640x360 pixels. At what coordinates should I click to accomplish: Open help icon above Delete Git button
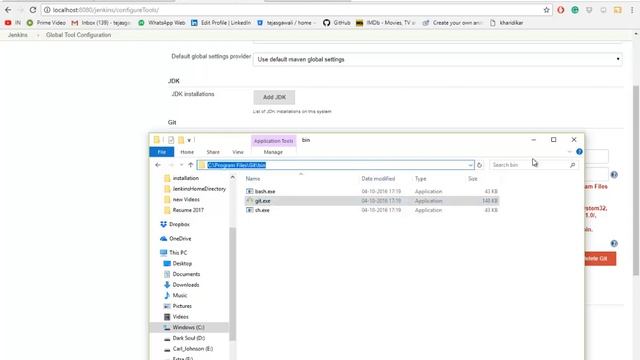(614, 244)
